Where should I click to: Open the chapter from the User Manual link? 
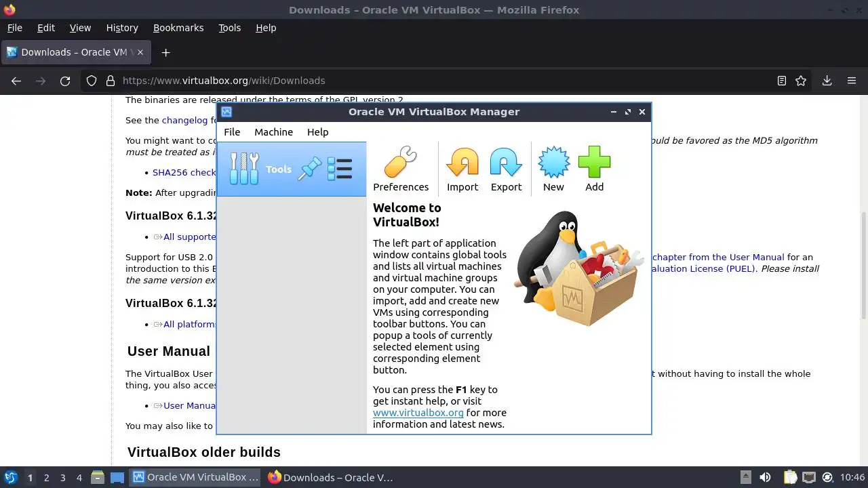(718, 258)
